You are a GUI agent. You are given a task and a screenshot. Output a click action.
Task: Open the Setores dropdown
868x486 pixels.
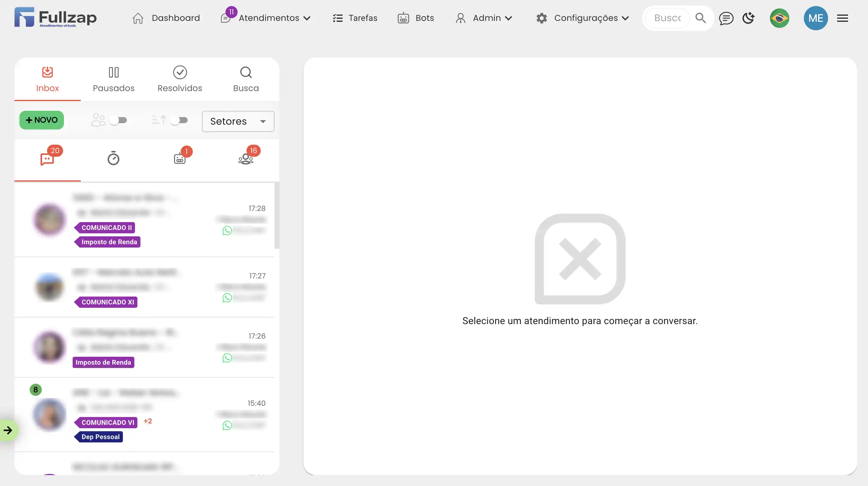pyautogui.click(x=238, y=121)
